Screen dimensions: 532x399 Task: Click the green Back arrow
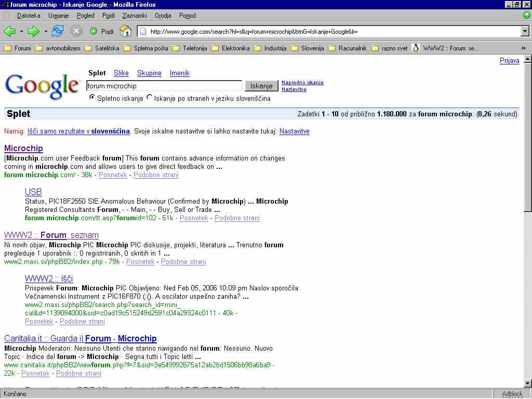(9, 32)
